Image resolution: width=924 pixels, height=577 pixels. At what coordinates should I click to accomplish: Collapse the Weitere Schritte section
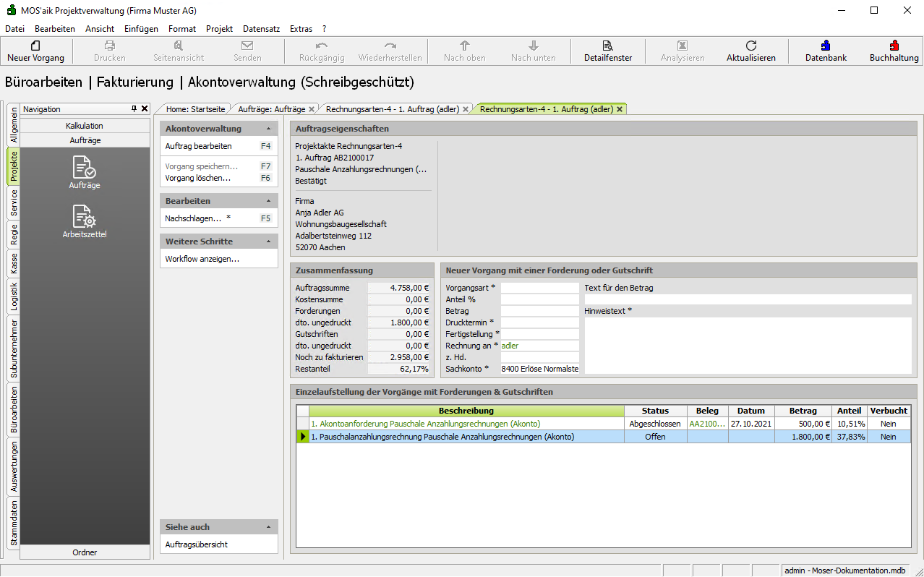[x=269, y=242]
